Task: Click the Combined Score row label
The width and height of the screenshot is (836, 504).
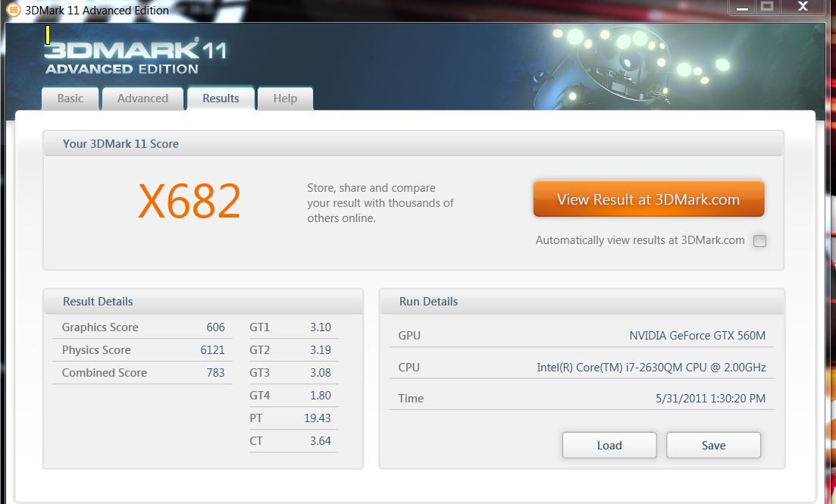Action: pyautogui.click(x=104, y=373)
